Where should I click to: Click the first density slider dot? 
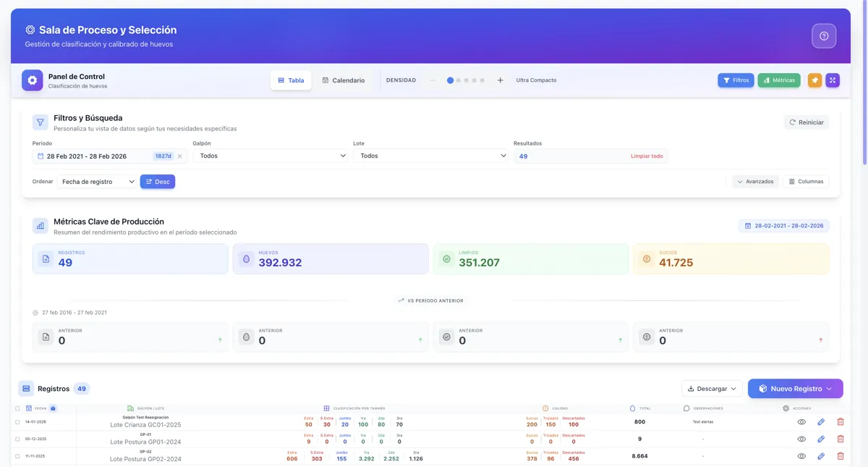(450, 80)
